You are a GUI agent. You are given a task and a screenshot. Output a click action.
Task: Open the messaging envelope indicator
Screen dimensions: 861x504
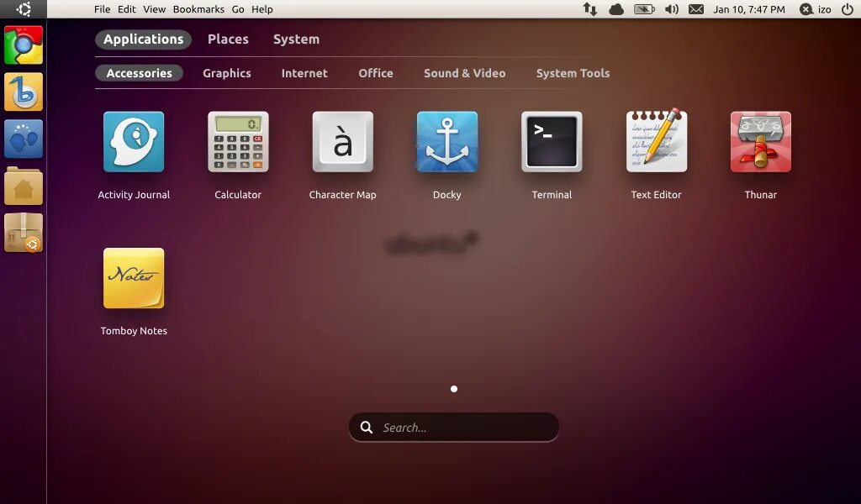click(695, 8)
